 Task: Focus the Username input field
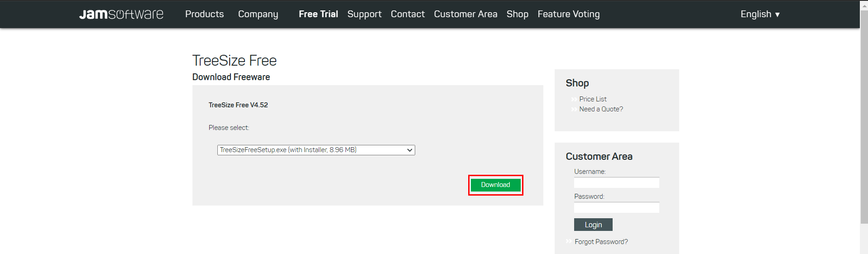(x=617, y=182)
